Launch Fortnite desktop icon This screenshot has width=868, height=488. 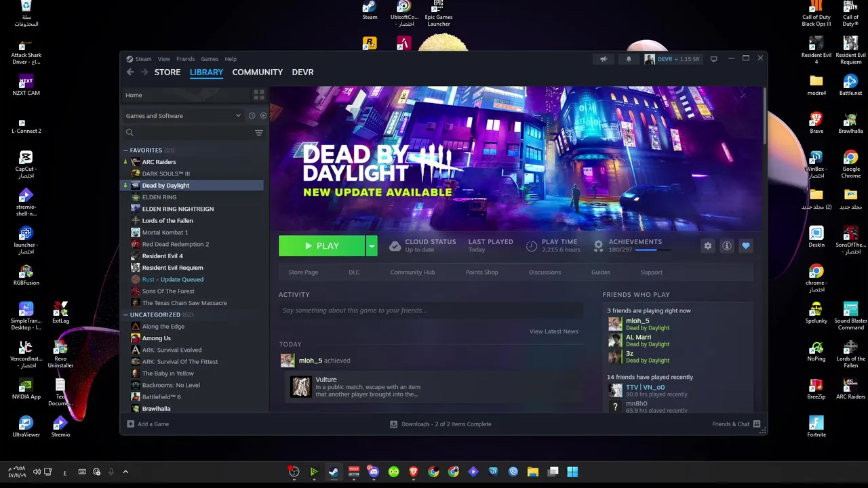816,426
